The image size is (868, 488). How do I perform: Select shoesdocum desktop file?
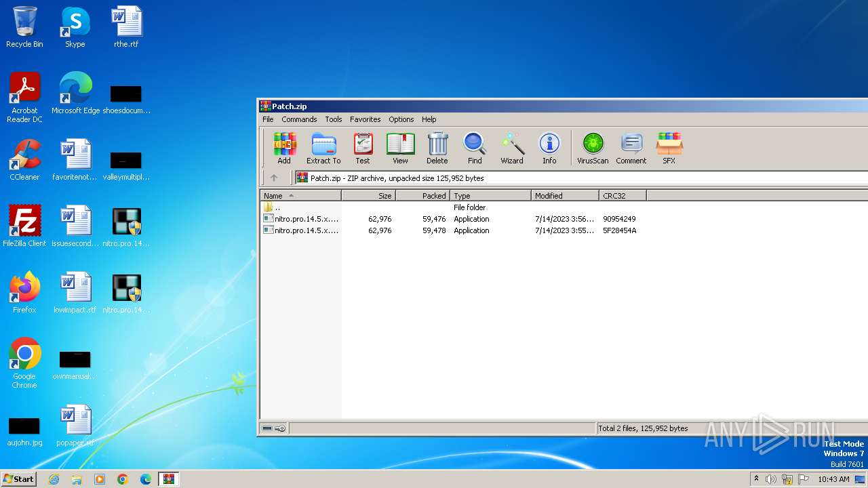(126, 100)
